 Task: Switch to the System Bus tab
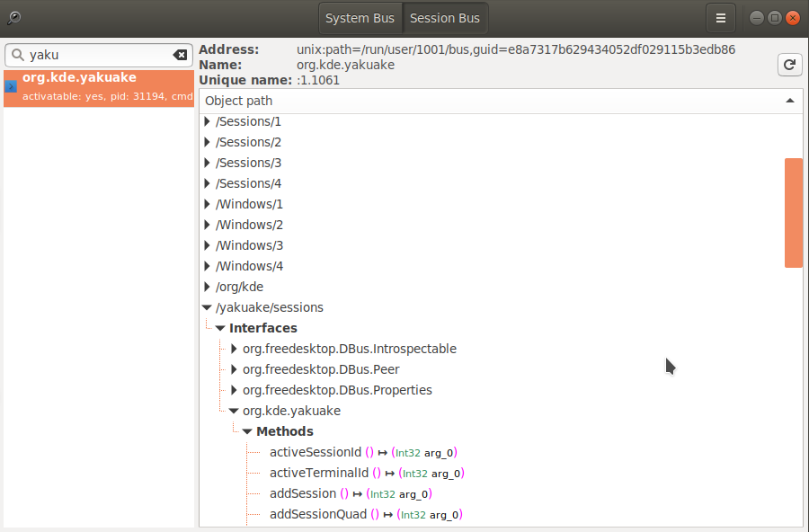pyautogui.click(x=360, y=18)
